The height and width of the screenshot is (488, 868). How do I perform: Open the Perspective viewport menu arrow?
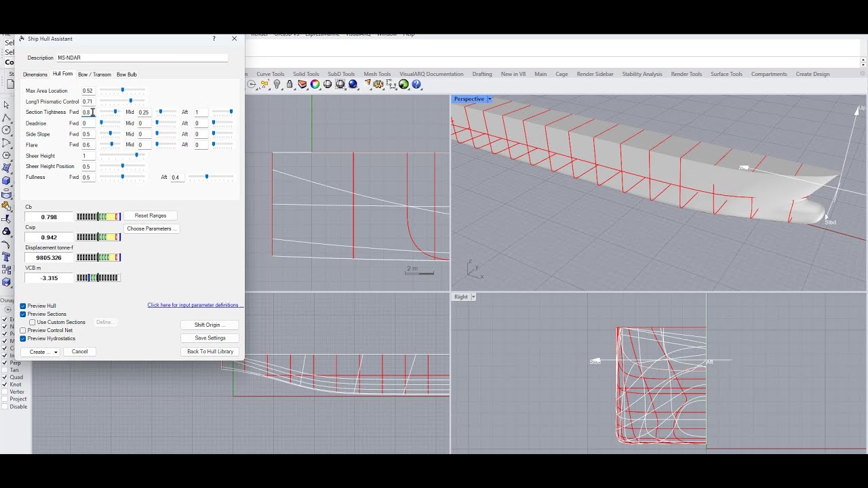[x=489, y=99]
